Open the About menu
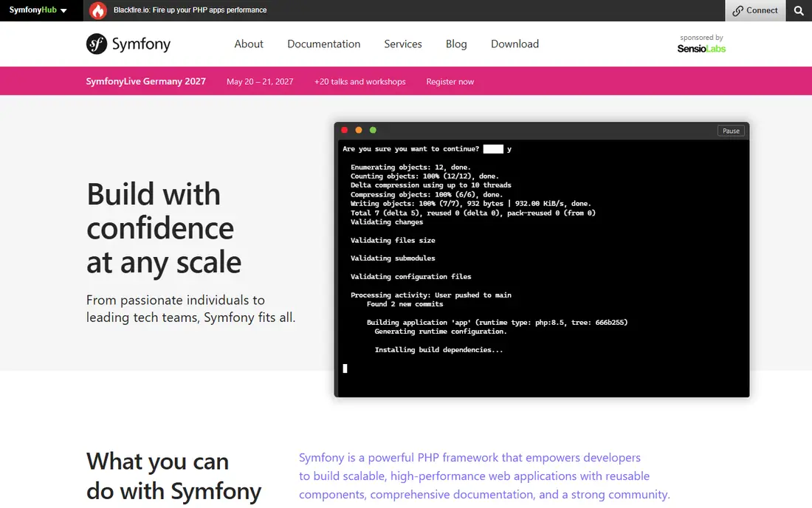 (249, 44)
